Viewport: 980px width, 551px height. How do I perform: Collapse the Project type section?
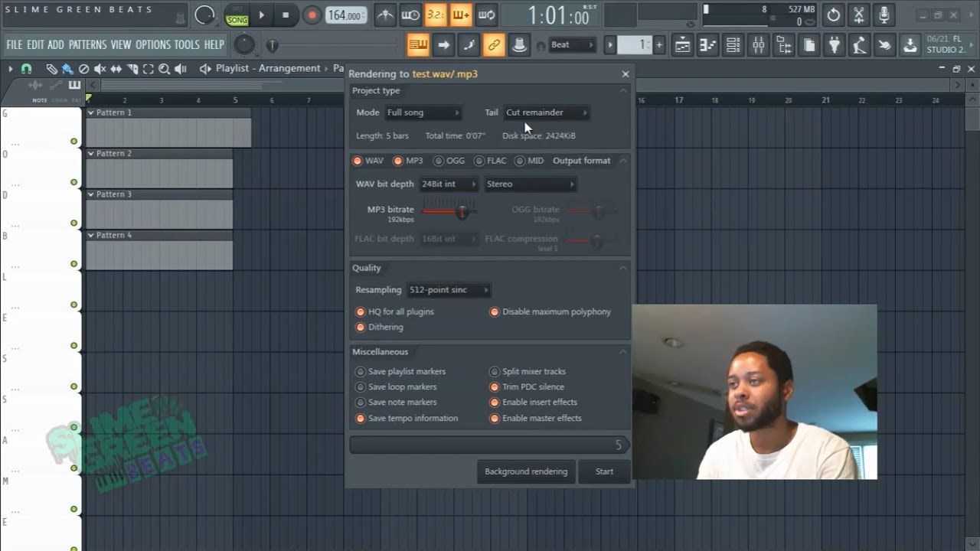623,90
